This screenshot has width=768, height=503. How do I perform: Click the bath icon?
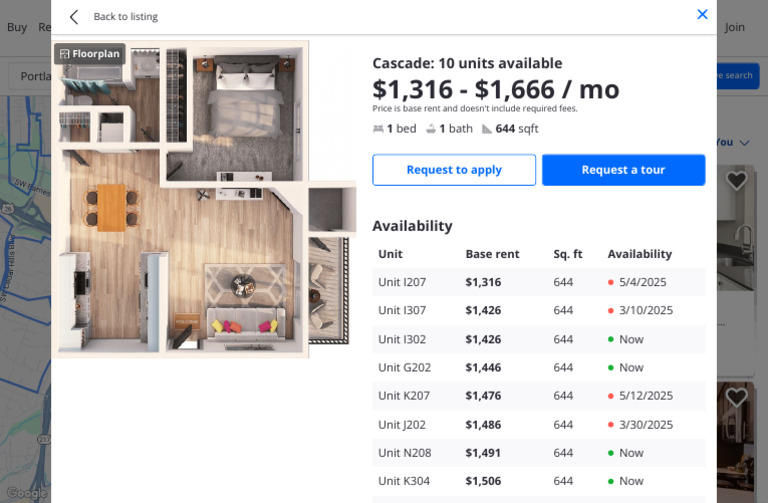[430, 129]
